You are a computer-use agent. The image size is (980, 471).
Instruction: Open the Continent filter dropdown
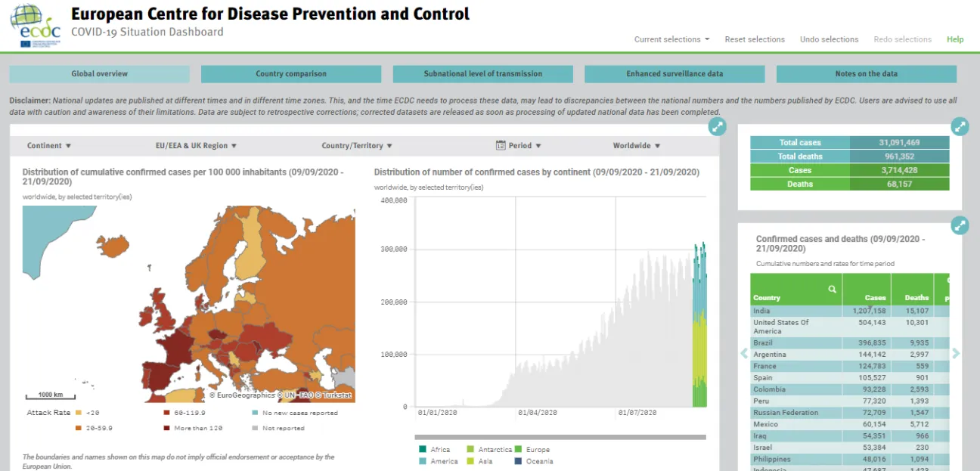[50, 145]
